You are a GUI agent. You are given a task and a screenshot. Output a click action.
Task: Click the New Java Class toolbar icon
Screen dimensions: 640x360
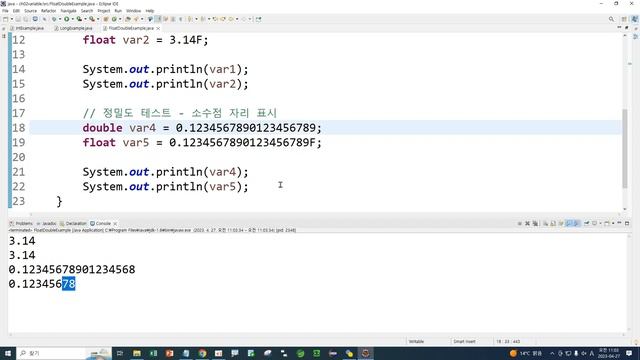point(114,19)
